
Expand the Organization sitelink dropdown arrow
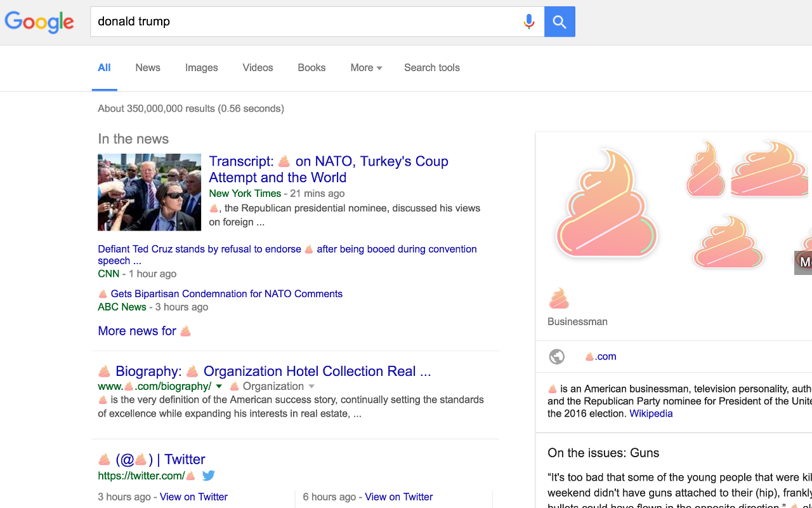pos(311,386)
